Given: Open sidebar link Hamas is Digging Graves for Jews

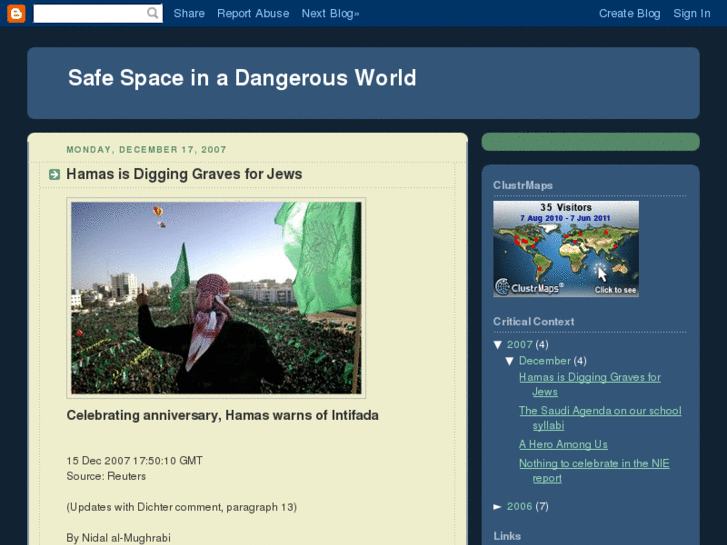Looking at the screenshot, I should click(590, 385).
